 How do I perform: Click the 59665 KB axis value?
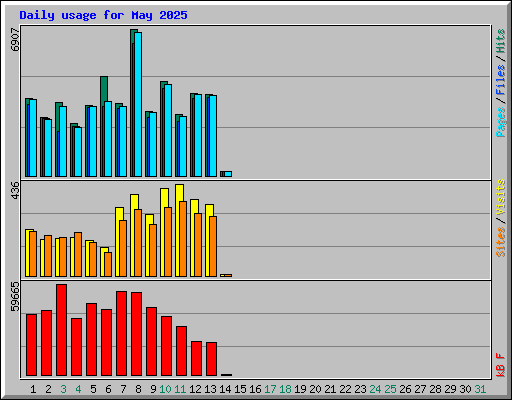(x=15, y=297)
